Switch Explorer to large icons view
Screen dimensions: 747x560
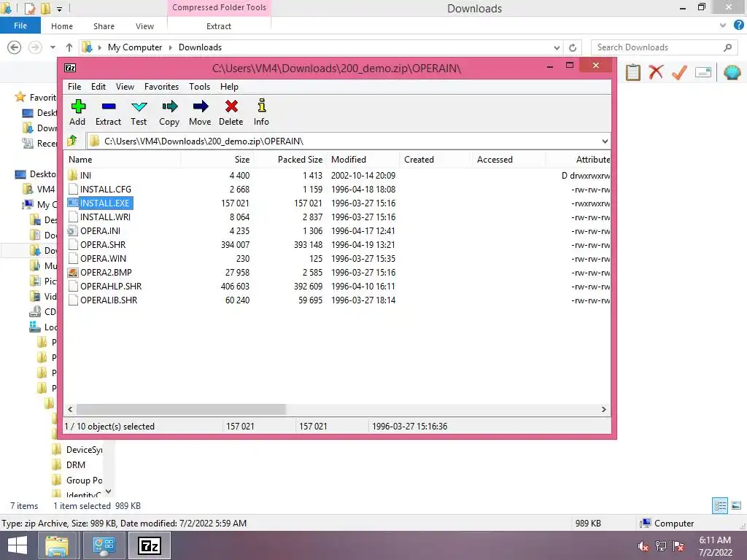pyautogui.click(x=736, y=506)
